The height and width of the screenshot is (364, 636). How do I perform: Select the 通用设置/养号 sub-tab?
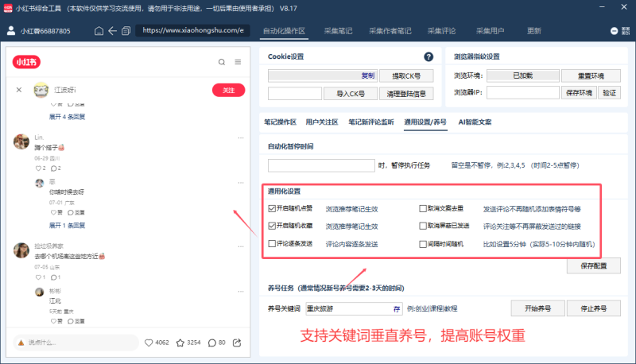[x=425, y=122]
